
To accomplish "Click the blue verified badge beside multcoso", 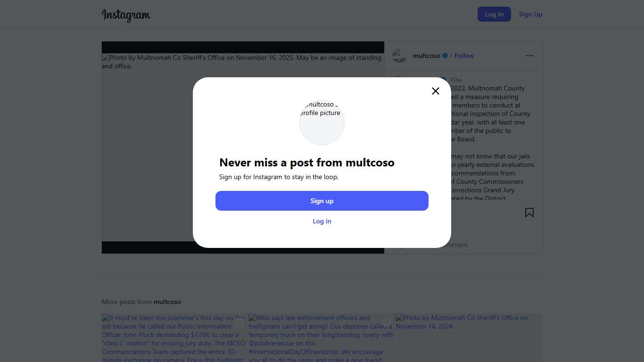I will [445, 56].
